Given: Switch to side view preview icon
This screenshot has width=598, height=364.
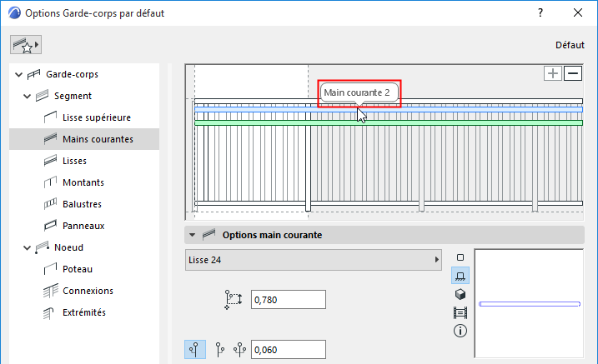Looking at the screenshot, I should pyautogui.click(x=460, y=276).
